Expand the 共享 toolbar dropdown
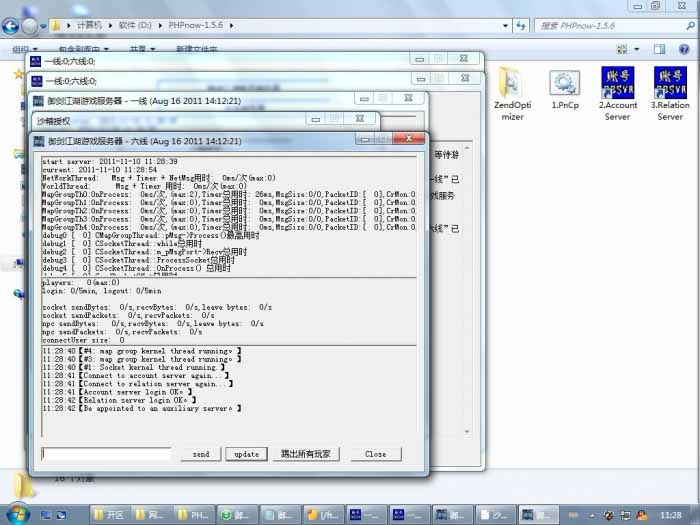The image size is (700, 525). pos(142,47)
